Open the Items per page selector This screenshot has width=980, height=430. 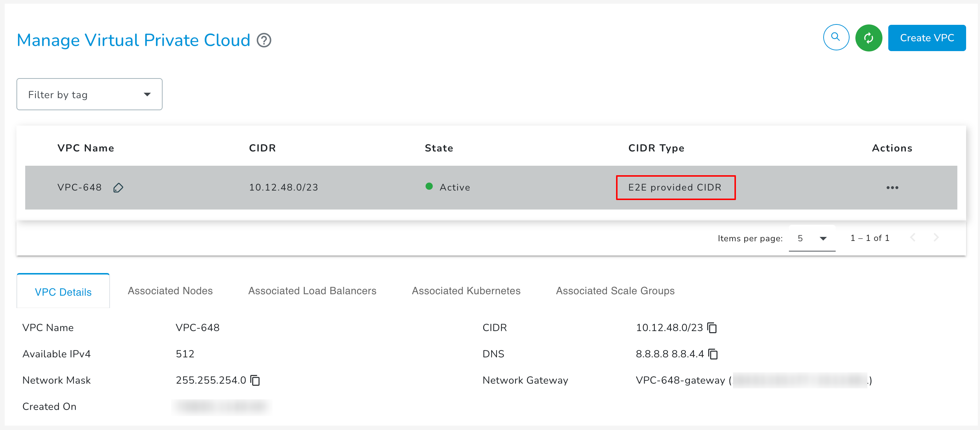pos(812,238)
